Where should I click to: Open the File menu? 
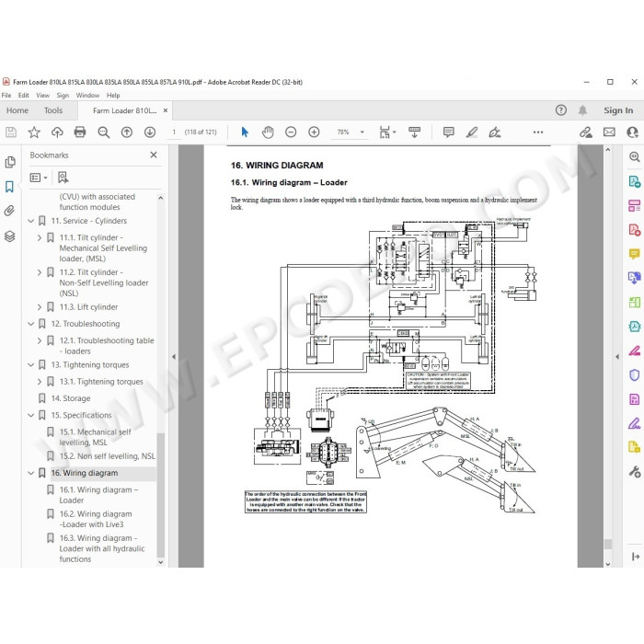6,96
